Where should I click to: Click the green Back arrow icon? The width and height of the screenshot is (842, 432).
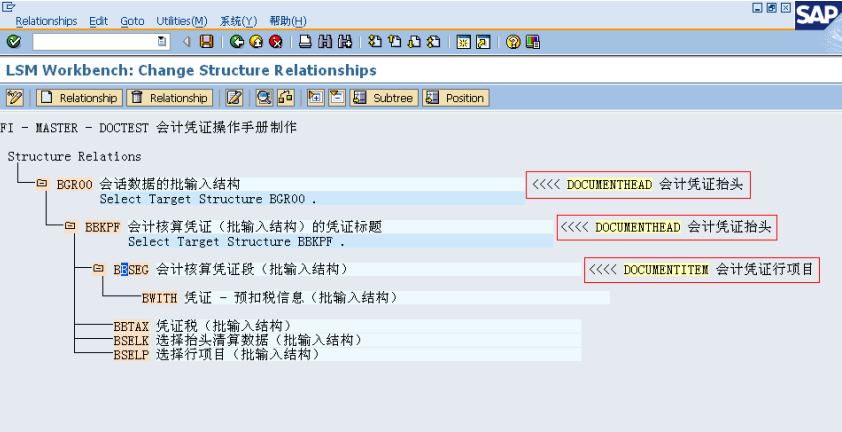pyautogui.click(x=237, y=42)
